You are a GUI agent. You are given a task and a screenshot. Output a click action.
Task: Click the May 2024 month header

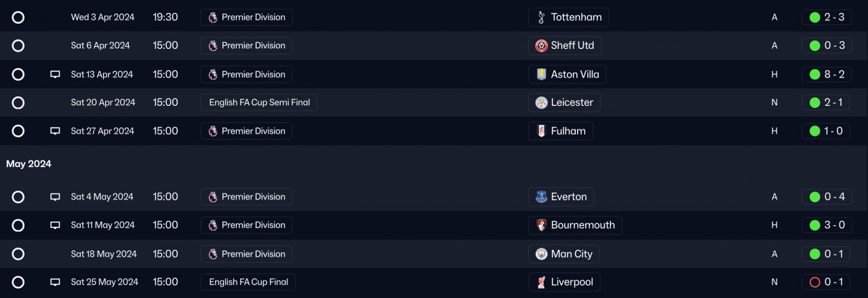29,164
